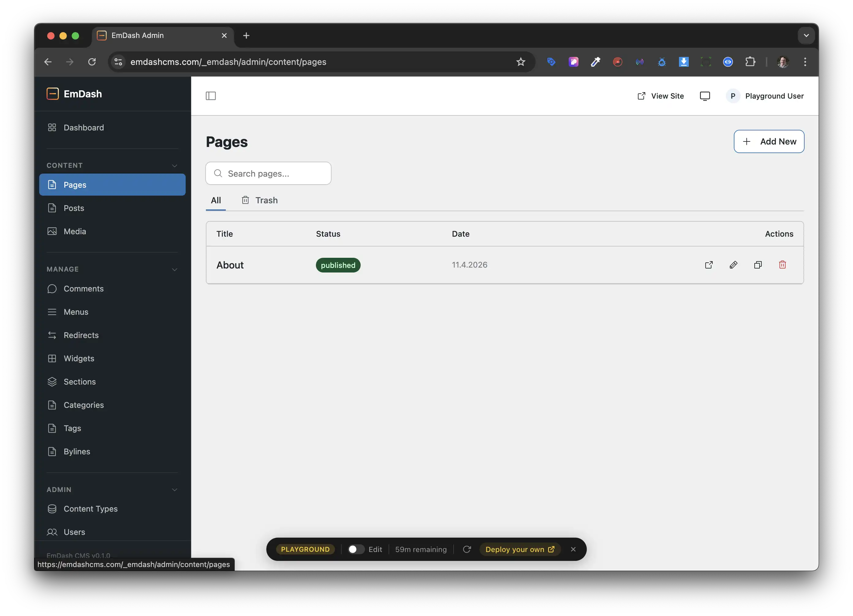
Task: Click Add New button
Action: pyautogui.click(x=769, y=141)
